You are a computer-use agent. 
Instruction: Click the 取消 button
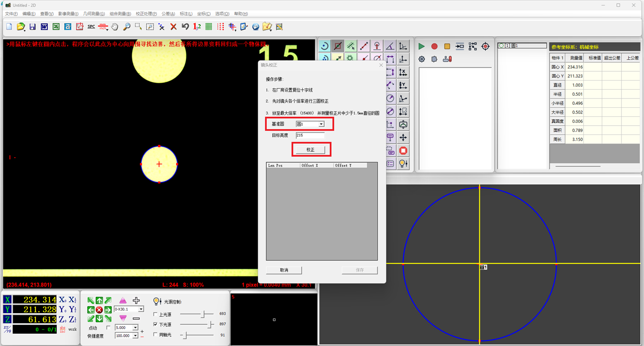(x=284, y=270)
